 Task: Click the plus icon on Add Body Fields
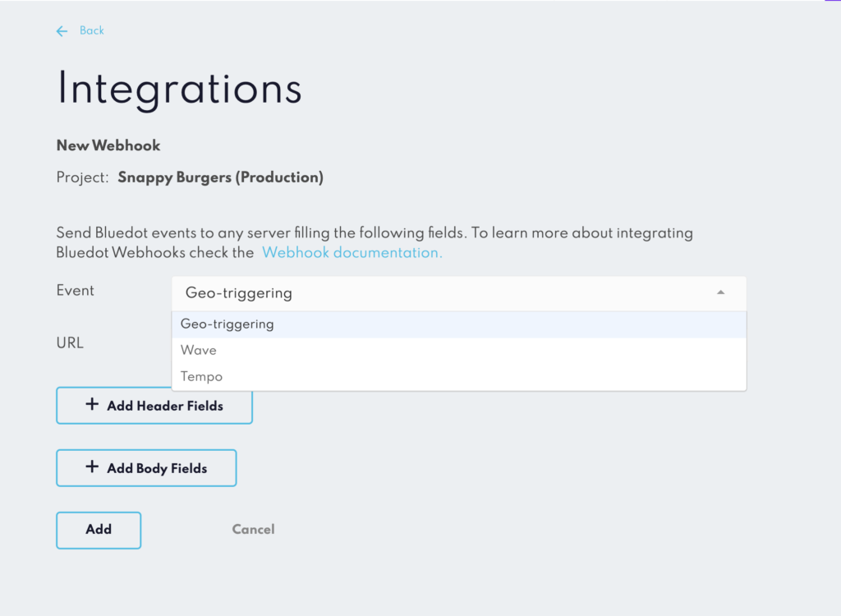point(92,467)
